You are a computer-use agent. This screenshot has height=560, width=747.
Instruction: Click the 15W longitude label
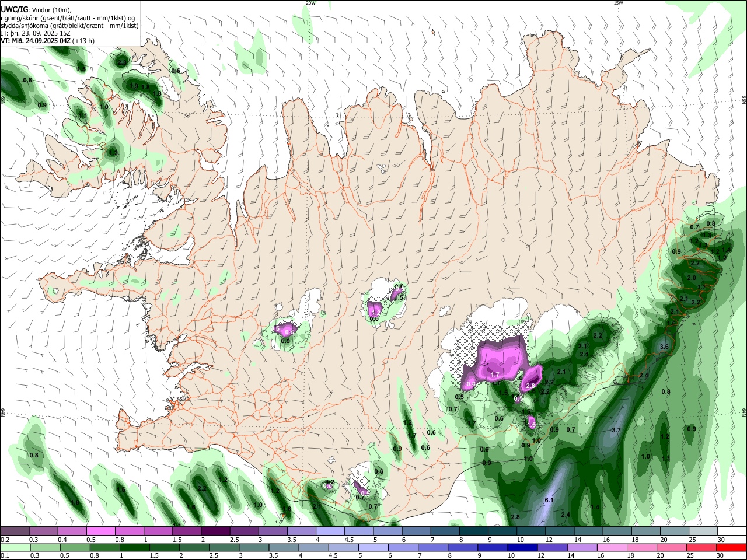click(x=618, y=3)
